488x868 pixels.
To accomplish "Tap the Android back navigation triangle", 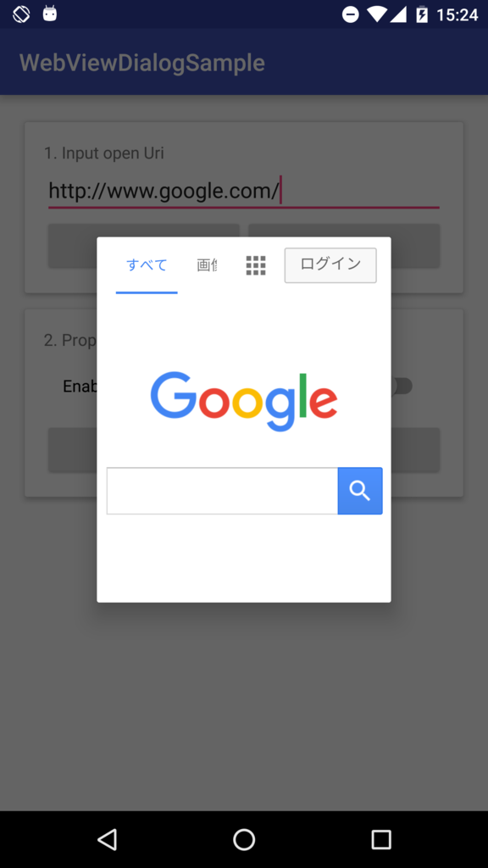I will (107, 839).
